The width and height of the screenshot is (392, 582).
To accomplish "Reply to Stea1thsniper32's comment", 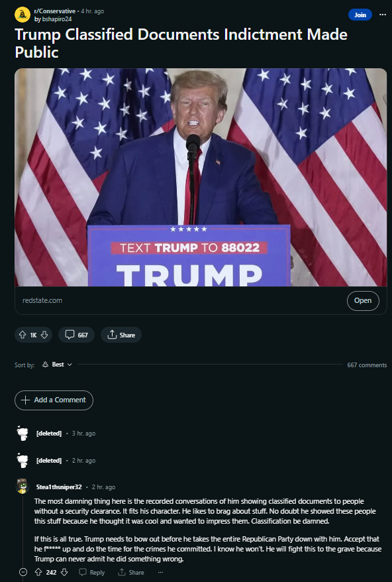I will (x=92, y=572).
